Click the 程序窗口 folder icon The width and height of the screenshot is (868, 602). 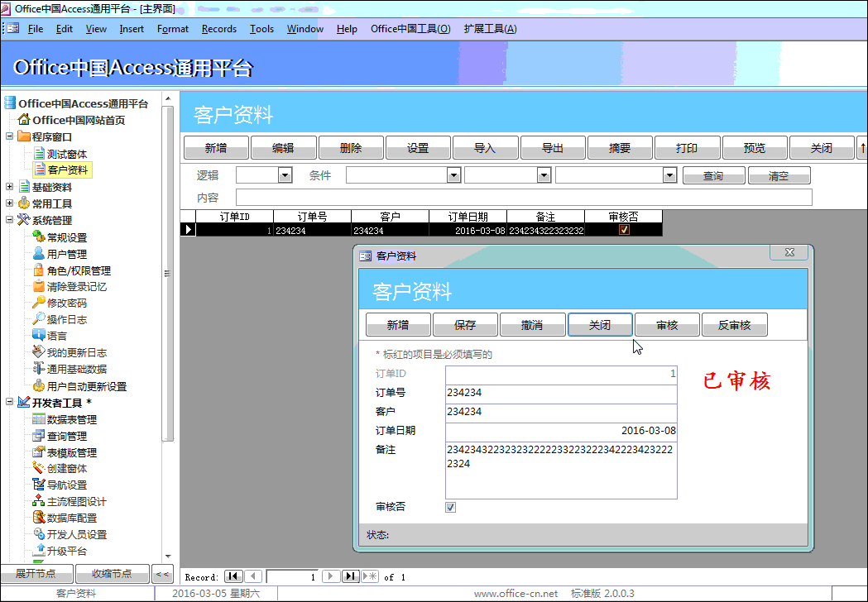click(24, 136)
